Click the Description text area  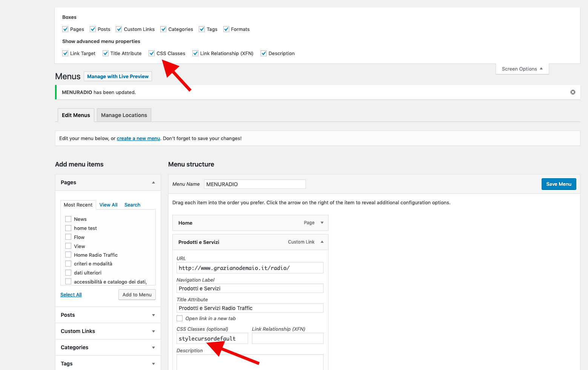click(250, 362)
